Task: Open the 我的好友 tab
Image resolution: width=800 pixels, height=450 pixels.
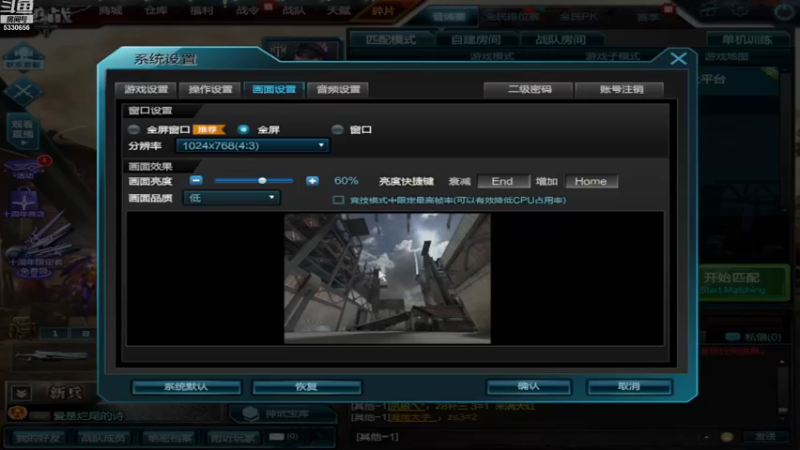Action: click(x=38, y=438)
